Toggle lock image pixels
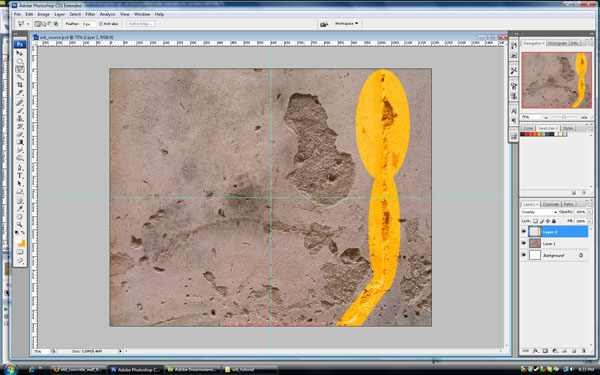This screenshot has height=375, width=600. tap(541, 221)
